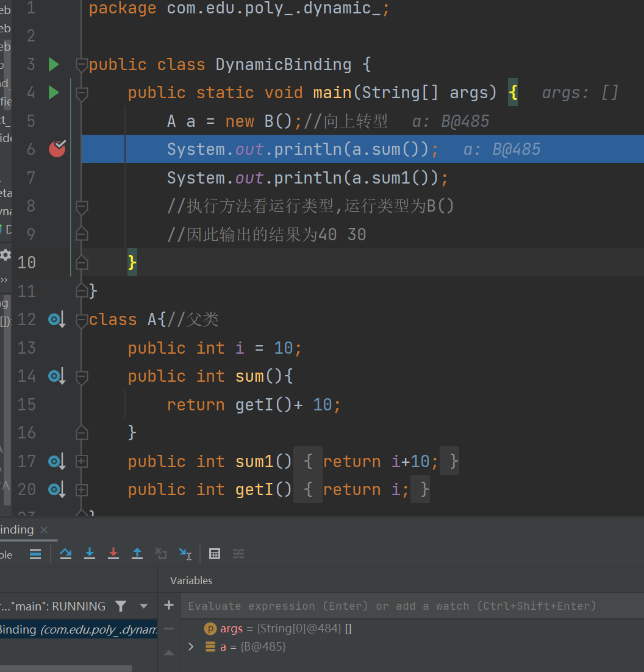Click the red Force Step Into button
This screenshot has height=672, width=644.
pos(113,554)
